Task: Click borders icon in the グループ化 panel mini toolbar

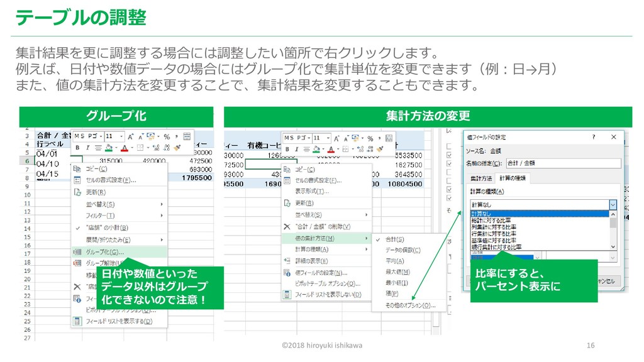Action: (140, 148)
